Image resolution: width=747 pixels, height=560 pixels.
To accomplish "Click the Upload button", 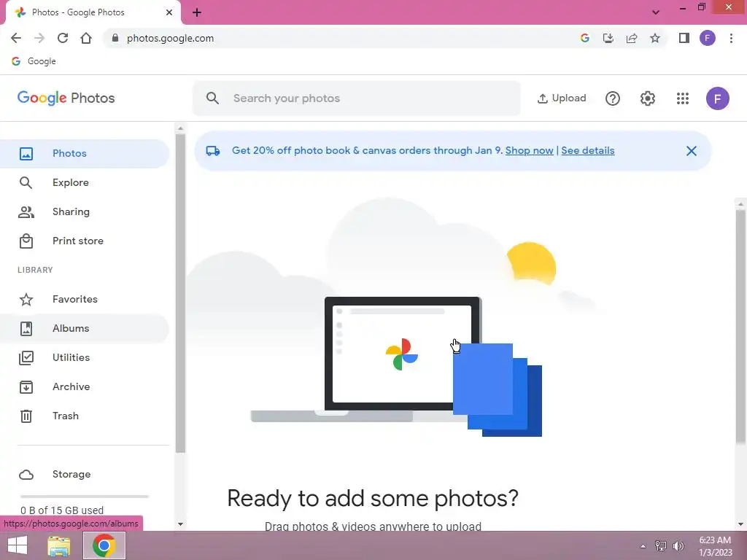I will pyautogui.click(x=562, y=98).
